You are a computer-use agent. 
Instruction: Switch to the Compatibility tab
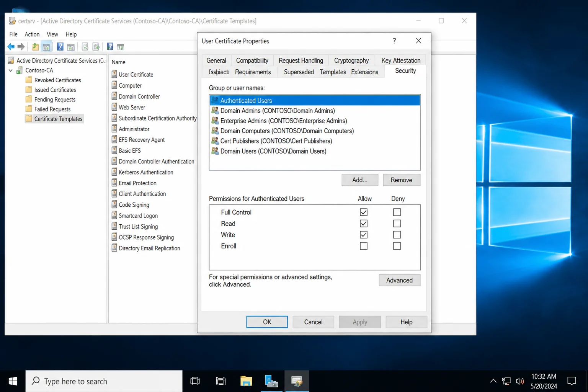[x=252, y=60]
